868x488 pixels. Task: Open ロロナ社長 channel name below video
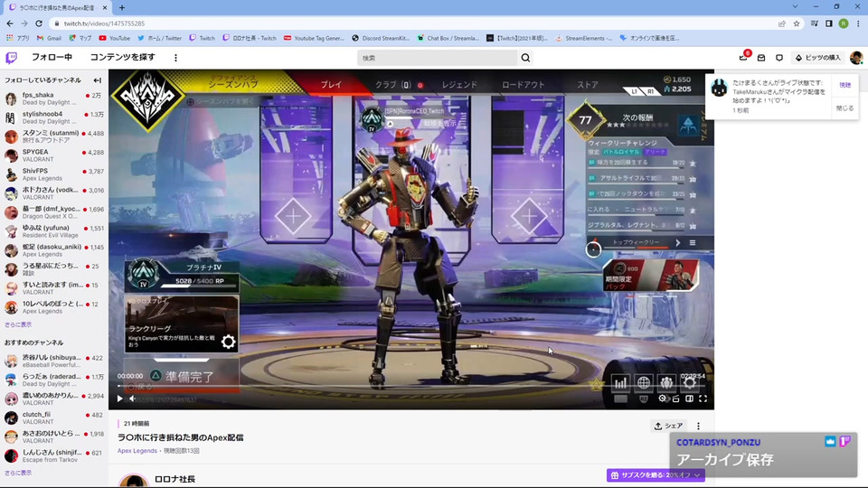(x=175, y=479)
